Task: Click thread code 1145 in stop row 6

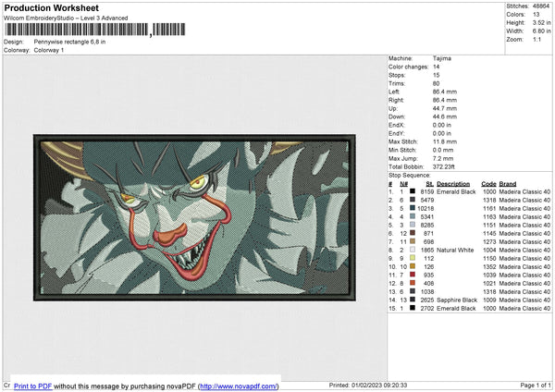Action: click(489, 234)
